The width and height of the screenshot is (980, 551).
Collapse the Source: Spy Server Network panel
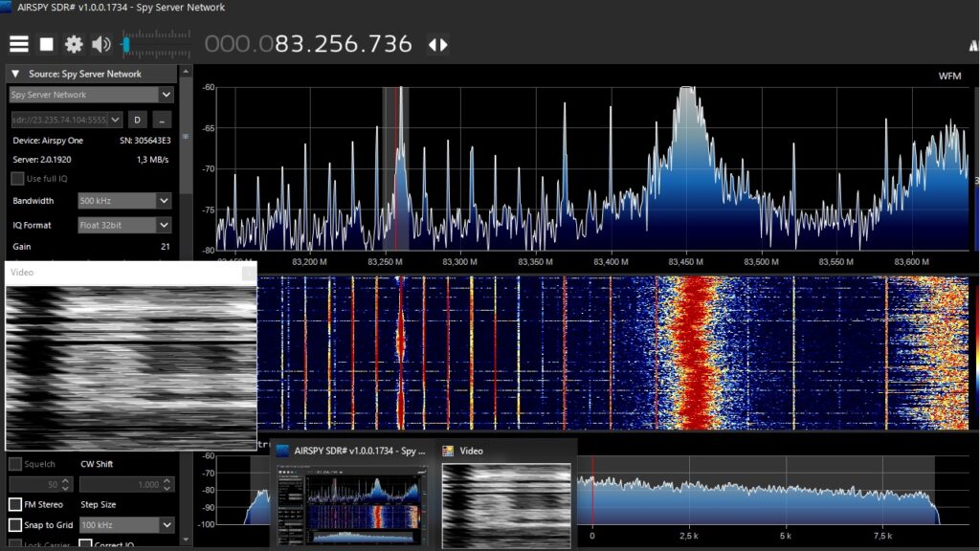15,74
